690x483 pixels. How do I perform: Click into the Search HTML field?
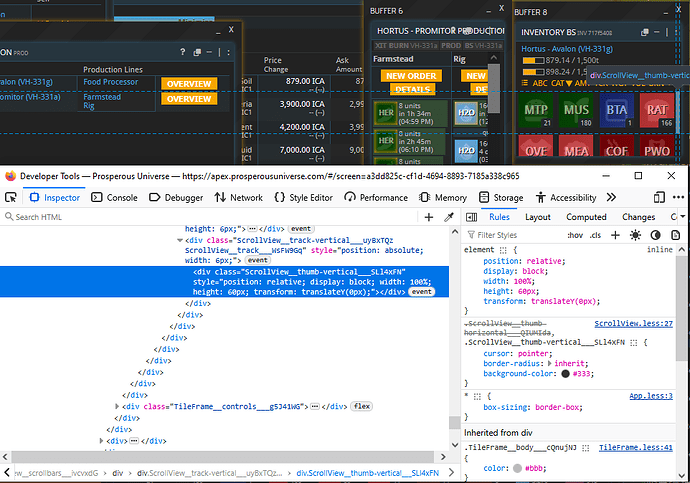211,217
